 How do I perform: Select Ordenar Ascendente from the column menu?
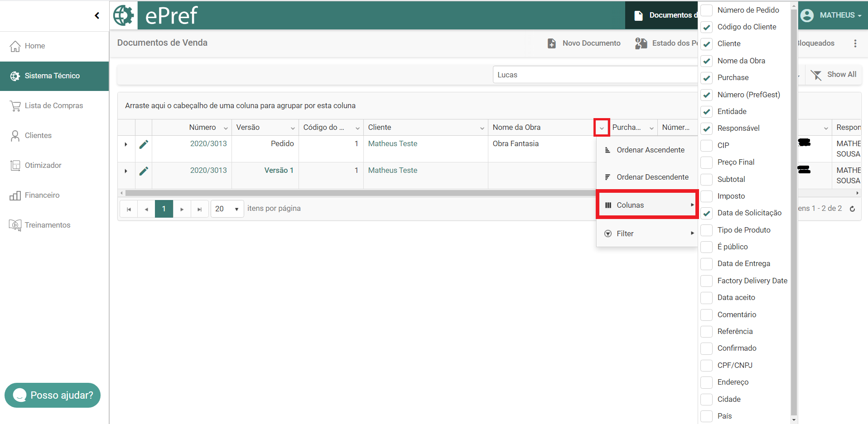click(x=650, y=150)
